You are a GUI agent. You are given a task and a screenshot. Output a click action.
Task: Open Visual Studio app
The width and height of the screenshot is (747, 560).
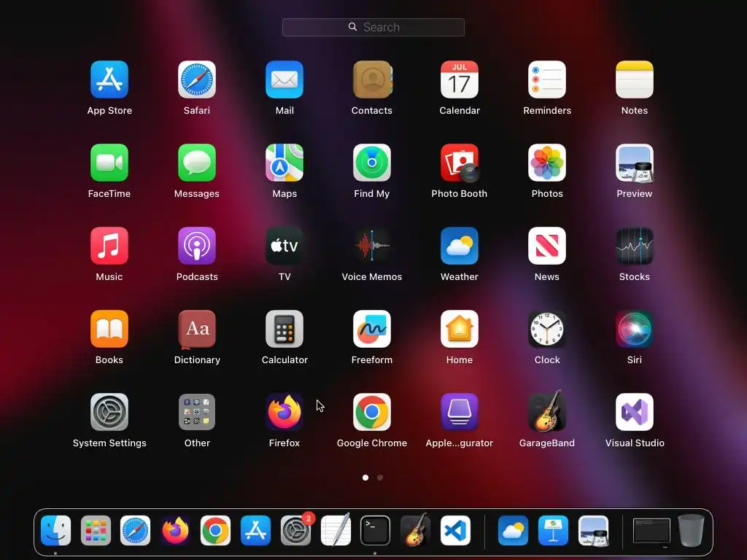click(x=635, y=412)
